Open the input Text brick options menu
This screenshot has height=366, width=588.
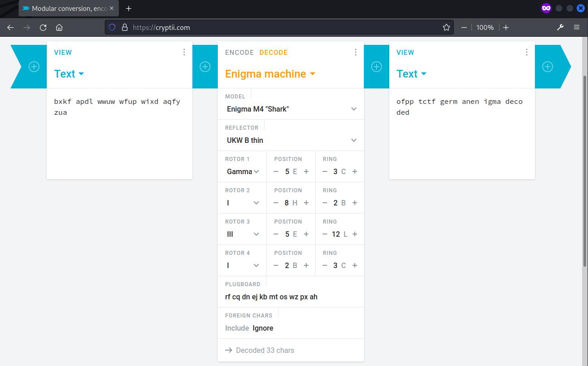click(184, 52)
